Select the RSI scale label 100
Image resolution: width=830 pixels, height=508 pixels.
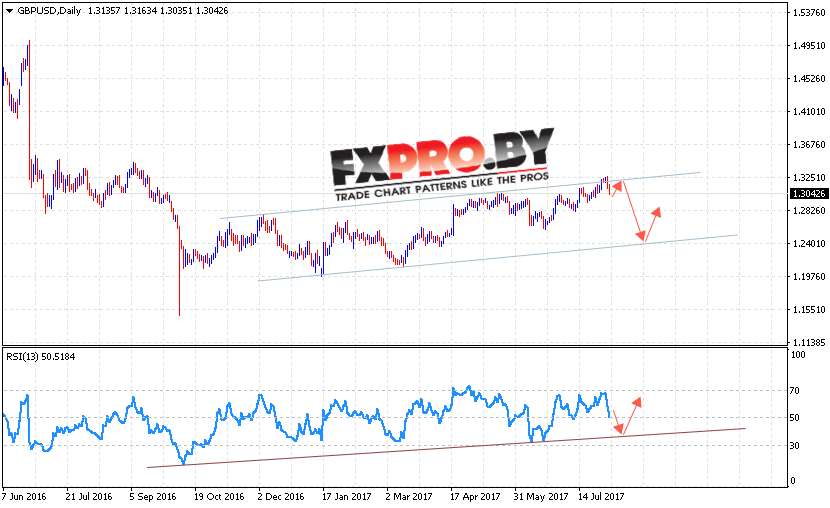[x=798, y=355]
